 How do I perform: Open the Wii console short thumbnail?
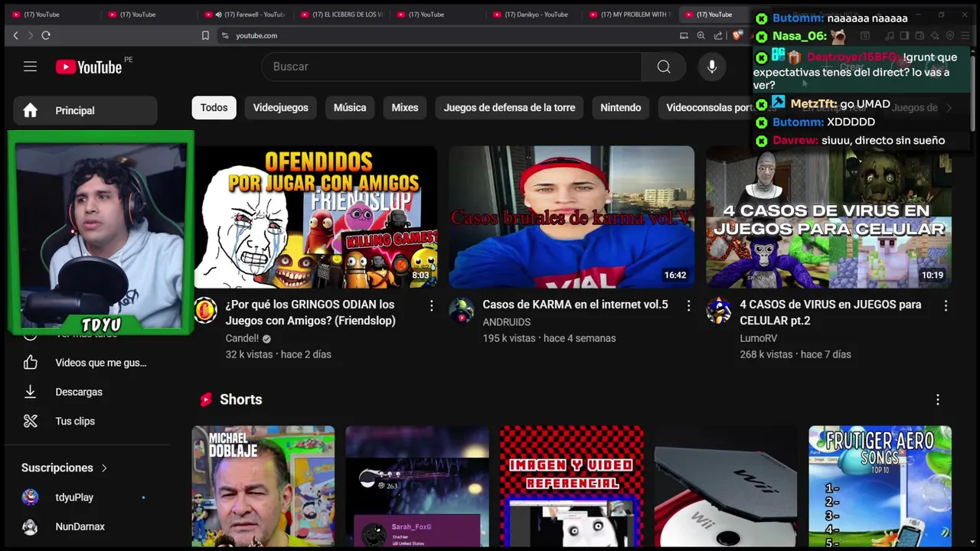(x=726, y=487)
